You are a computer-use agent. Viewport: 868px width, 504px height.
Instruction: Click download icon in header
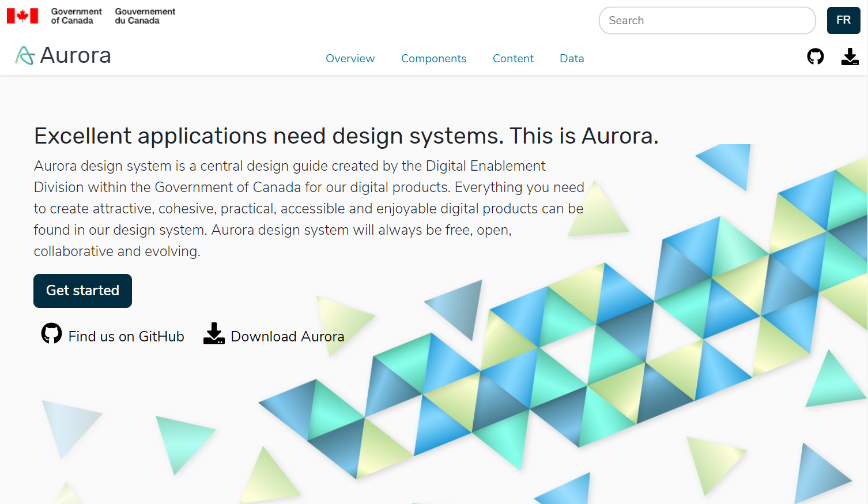(850, 57)
